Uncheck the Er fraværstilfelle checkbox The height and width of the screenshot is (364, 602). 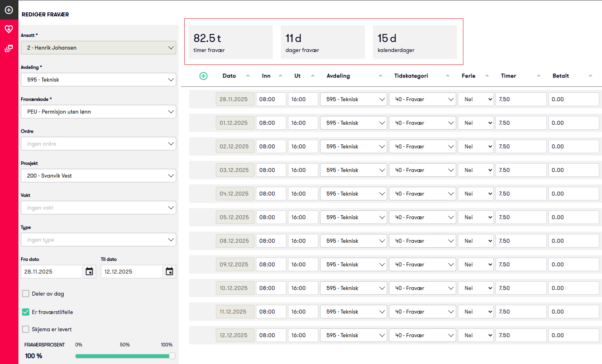tap(26, 312)
